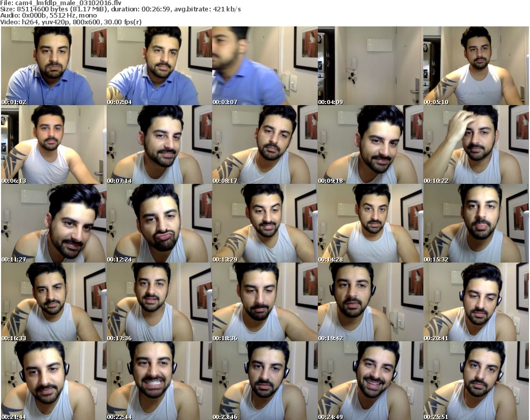This screenshot has height=420, width=530.
Task: Choose the thumbnail stamped 00:13:29
Action: [264, 223]
